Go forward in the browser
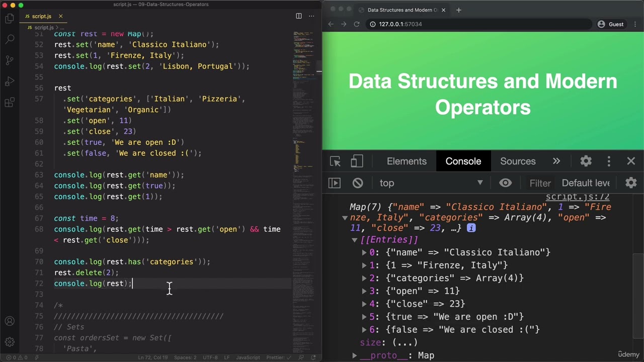The width and height of the screenshot is (644, 362). pyautogui.click(x=344, y=24)
